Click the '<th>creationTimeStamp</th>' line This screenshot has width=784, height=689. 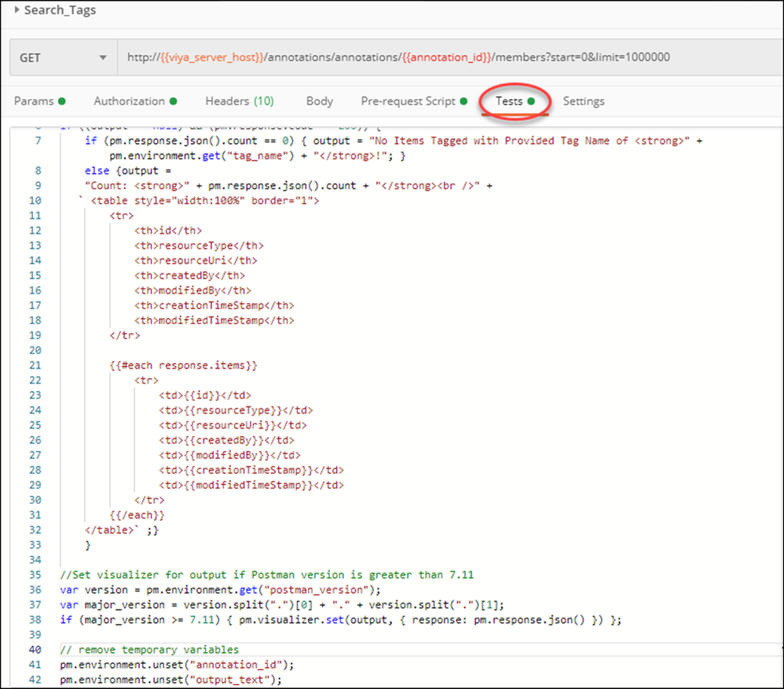[x=214, y=306]
